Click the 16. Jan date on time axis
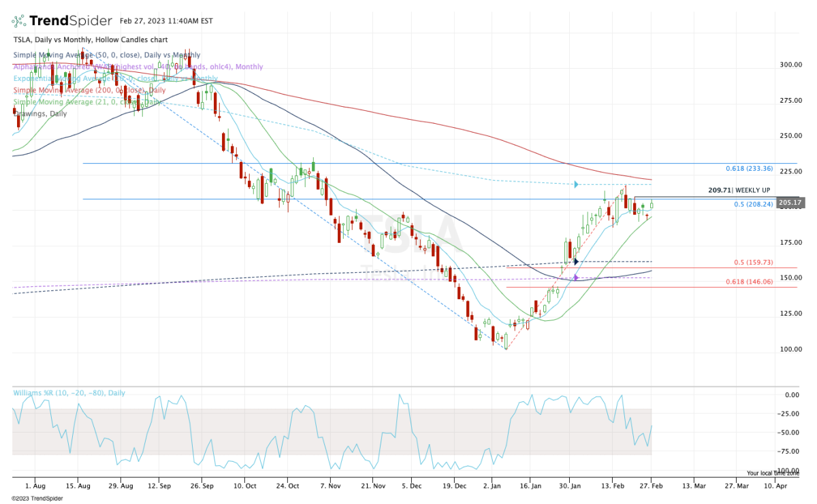This screenshot has height=504, width=817. 531,486
